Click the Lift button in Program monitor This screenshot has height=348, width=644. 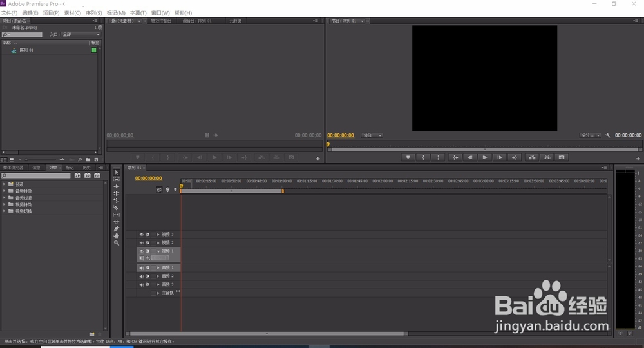[x=532, y=157]
